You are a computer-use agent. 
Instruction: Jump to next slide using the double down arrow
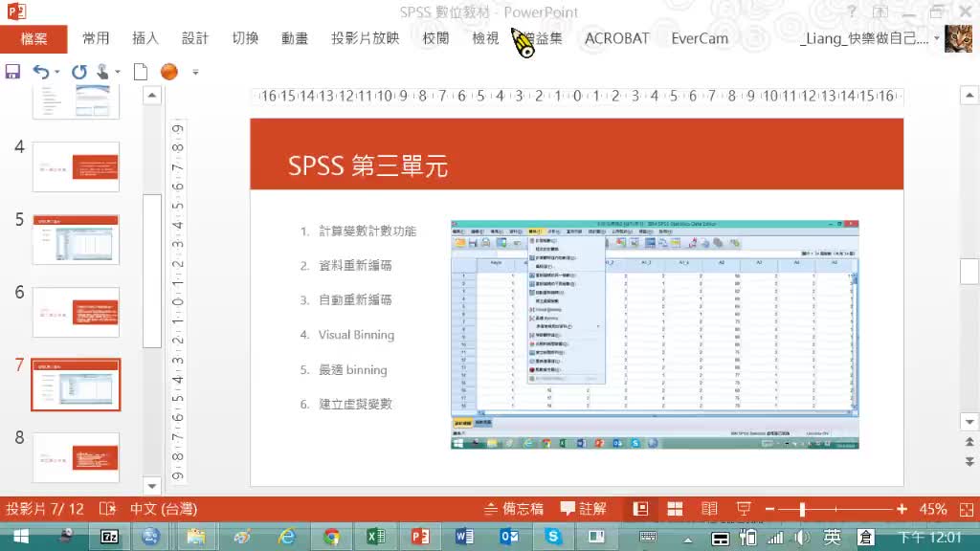pos(969,462)
